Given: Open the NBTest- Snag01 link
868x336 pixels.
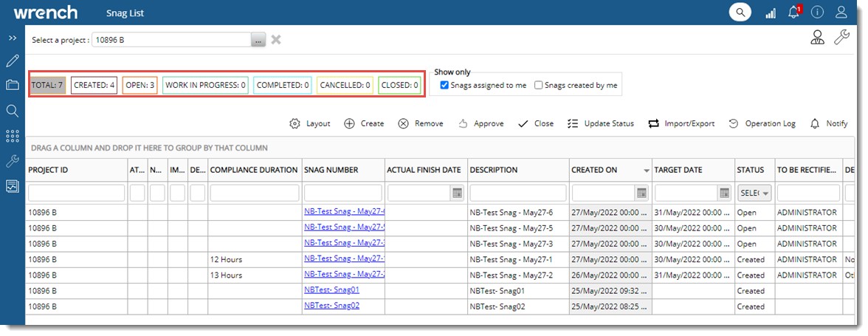Looking at the screenshot, I should coord(331,289).
